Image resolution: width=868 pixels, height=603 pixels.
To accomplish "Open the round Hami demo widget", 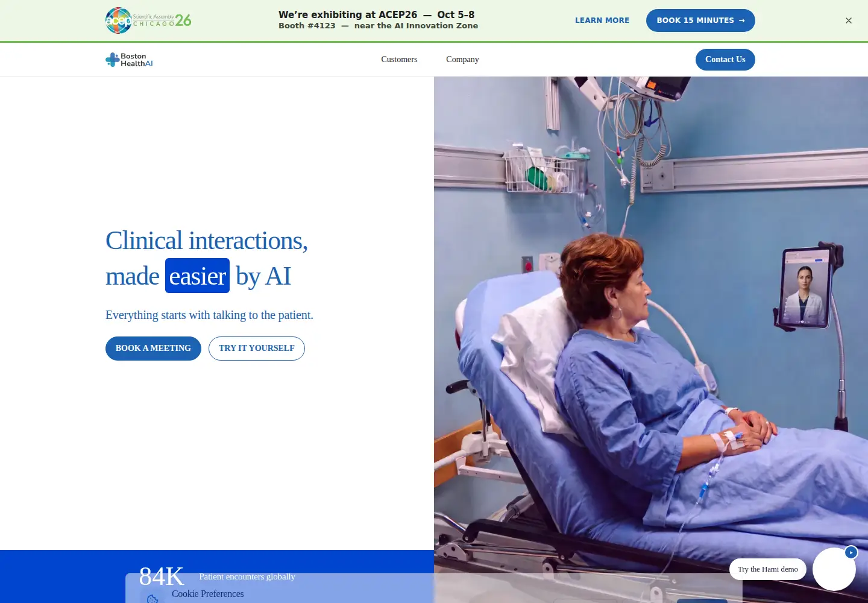I will [834, 569].
